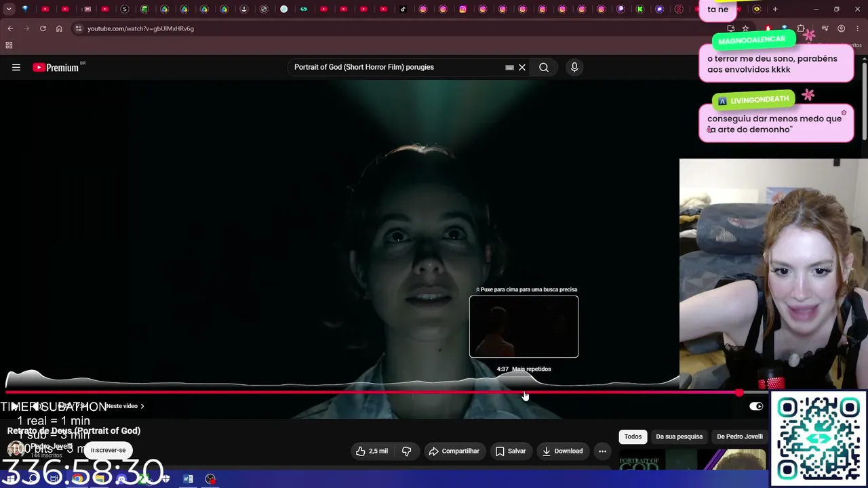Open the install/cast icon in address bar
The height and width of the screenshot is (488, 868).
click(730, 28)
